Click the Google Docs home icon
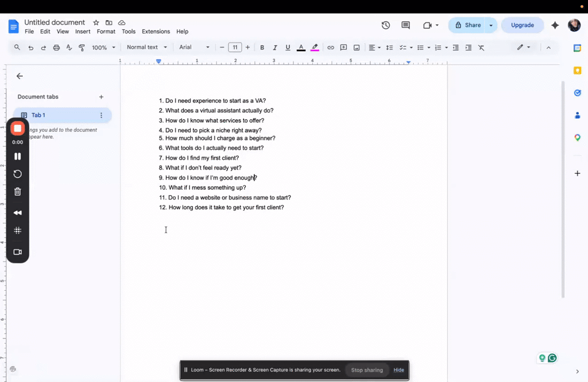This screenshot has width=588, height=382. 13,26
